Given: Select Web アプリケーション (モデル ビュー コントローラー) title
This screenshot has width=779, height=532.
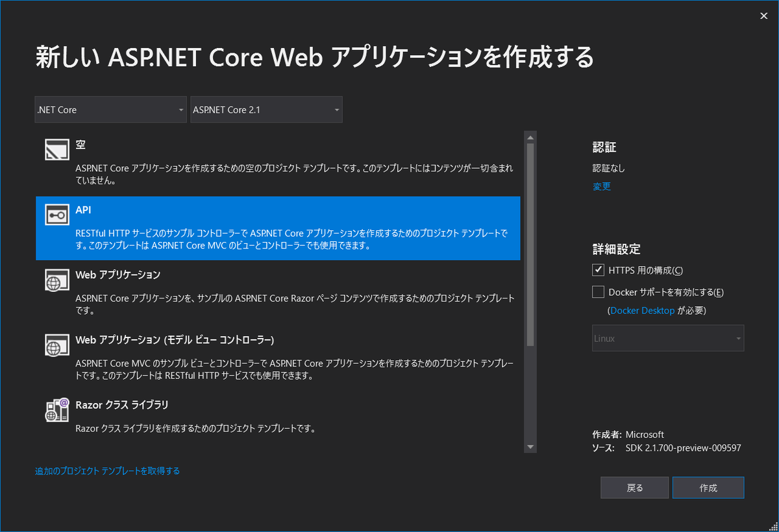Looking at the screenshot, I should click(x=175, y=340).
